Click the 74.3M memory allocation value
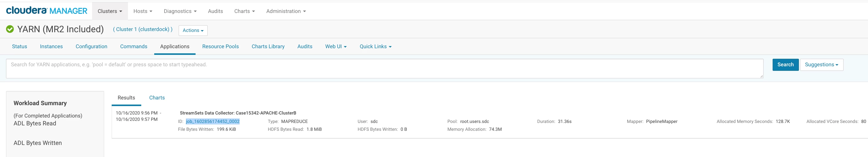The image size is (868, 157). point(495,129)
